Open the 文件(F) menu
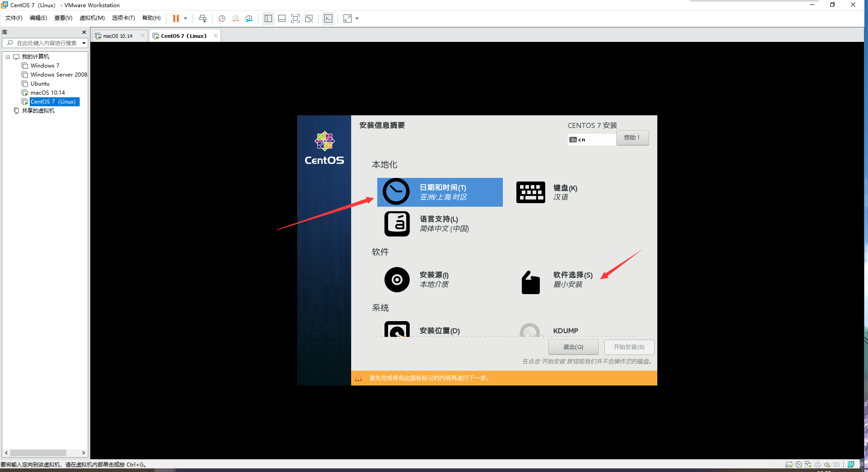Screen dimensions: 868x472 pyautogui.click(x=14, y=18)
